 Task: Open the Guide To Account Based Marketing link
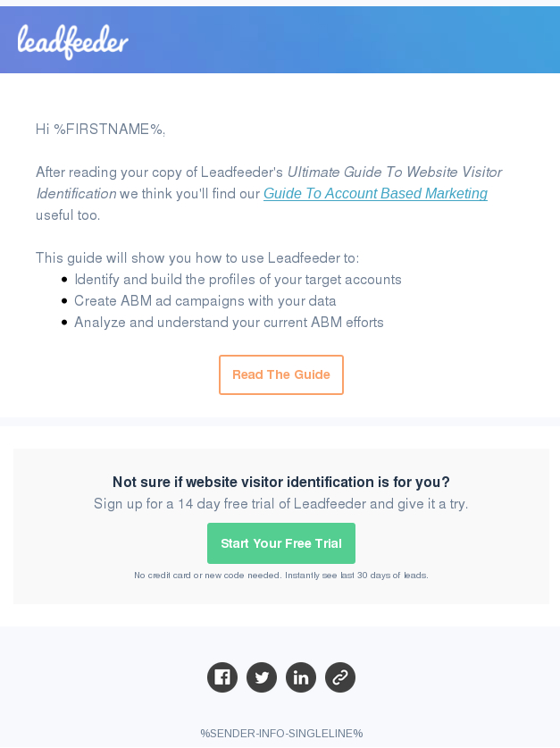(375, 193)
